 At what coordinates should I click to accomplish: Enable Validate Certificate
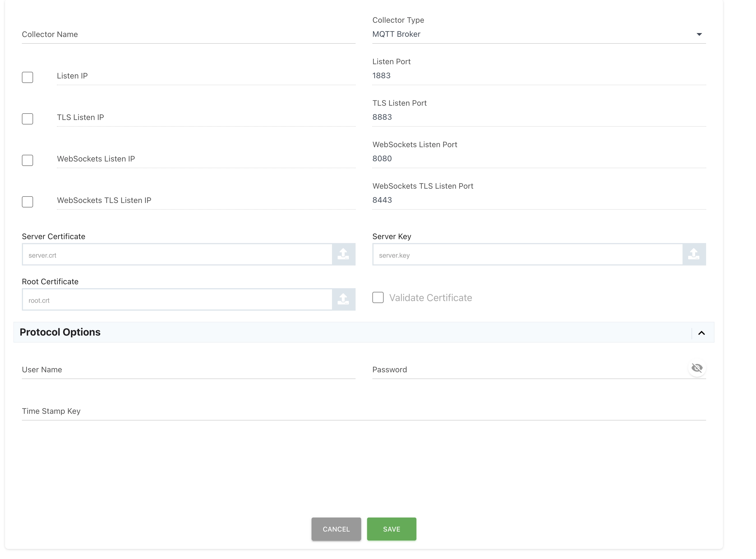(x=378, y=297)
